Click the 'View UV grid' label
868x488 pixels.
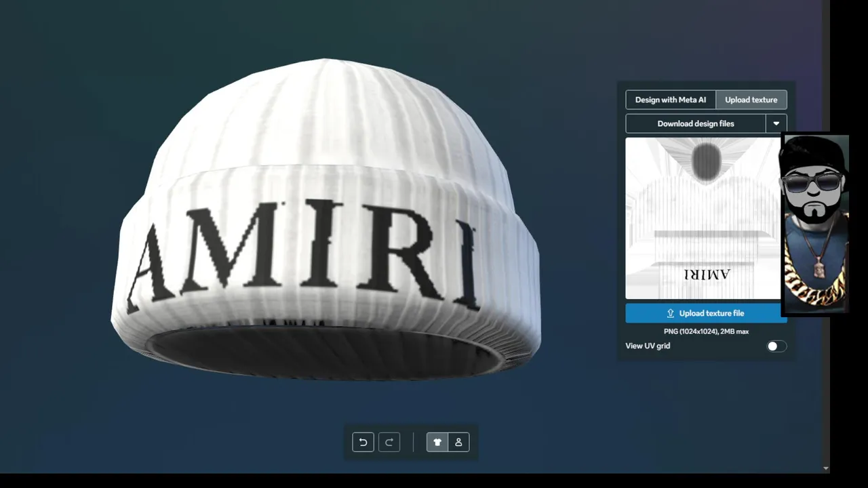648,346
